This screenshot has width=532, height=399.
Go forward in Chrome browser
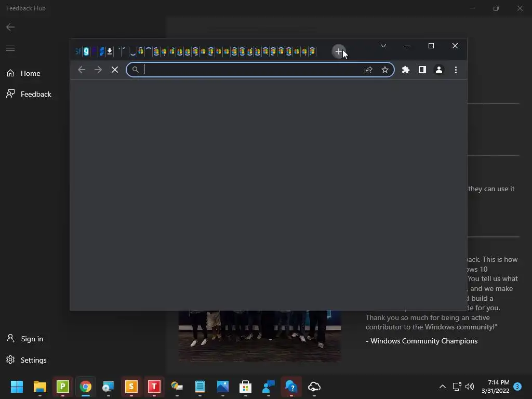[x=98, y=70]
